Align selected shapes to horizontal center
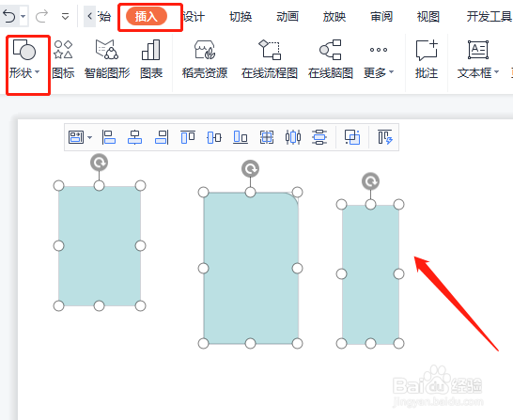 134,137
